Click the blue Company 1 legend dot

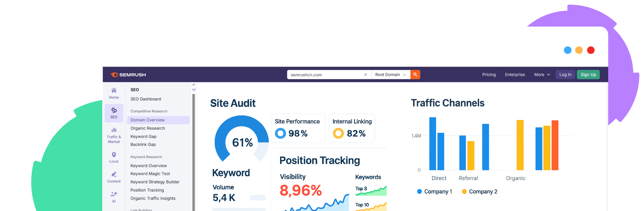click(419, 191)
